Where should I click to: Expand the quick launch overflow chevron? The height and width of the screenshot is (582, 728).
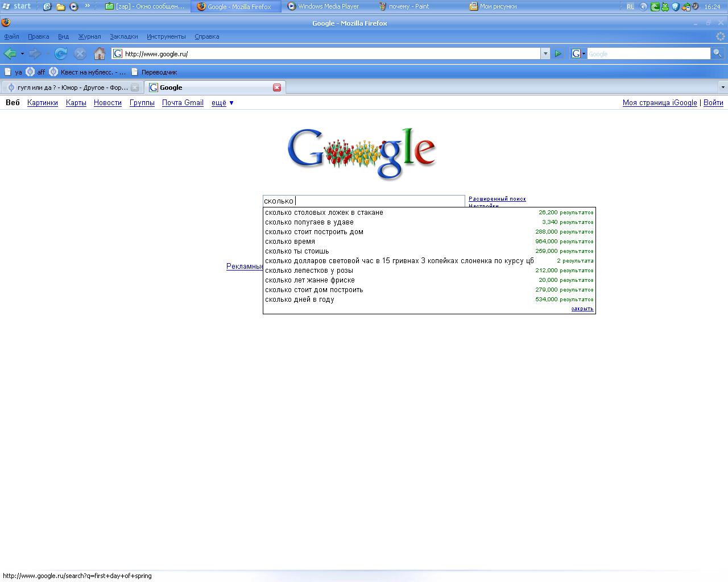click(x=88, y=6)
